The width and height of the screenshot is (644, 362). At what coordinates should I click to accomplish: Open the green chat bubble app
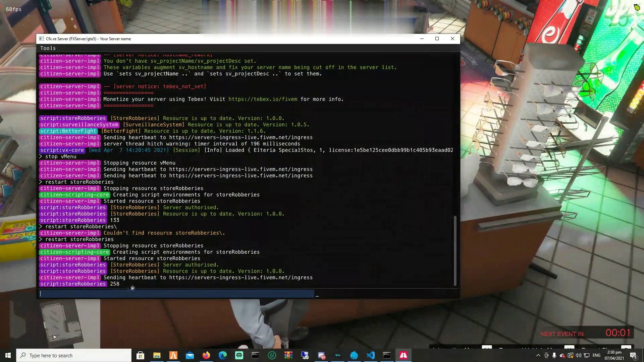239,355
